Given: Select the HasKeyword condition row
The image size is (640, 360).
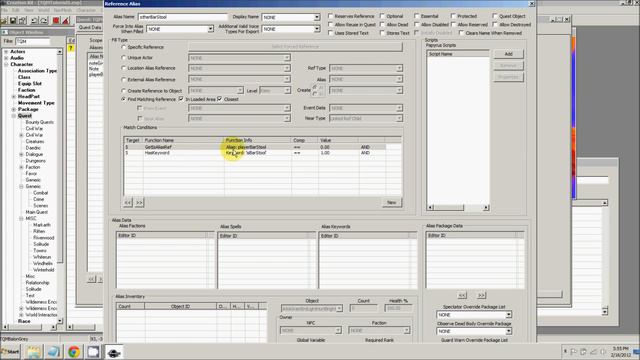Looking at the screenshot, I should point(255,153).
